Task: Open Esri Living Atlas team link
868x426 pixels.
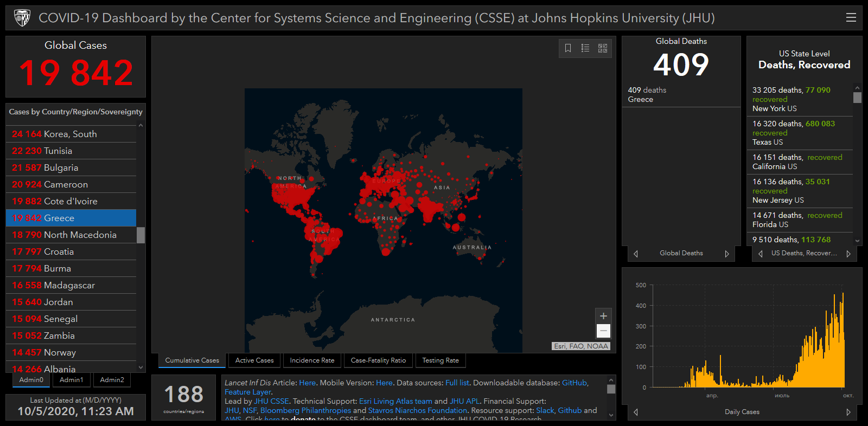Action: [x=395, y=401]
